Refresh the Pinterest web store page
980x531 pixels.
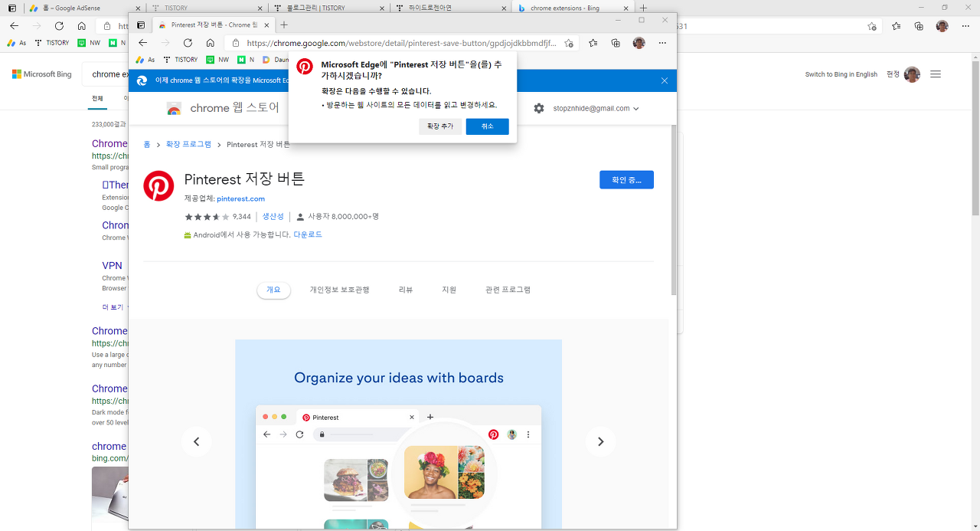188,43
